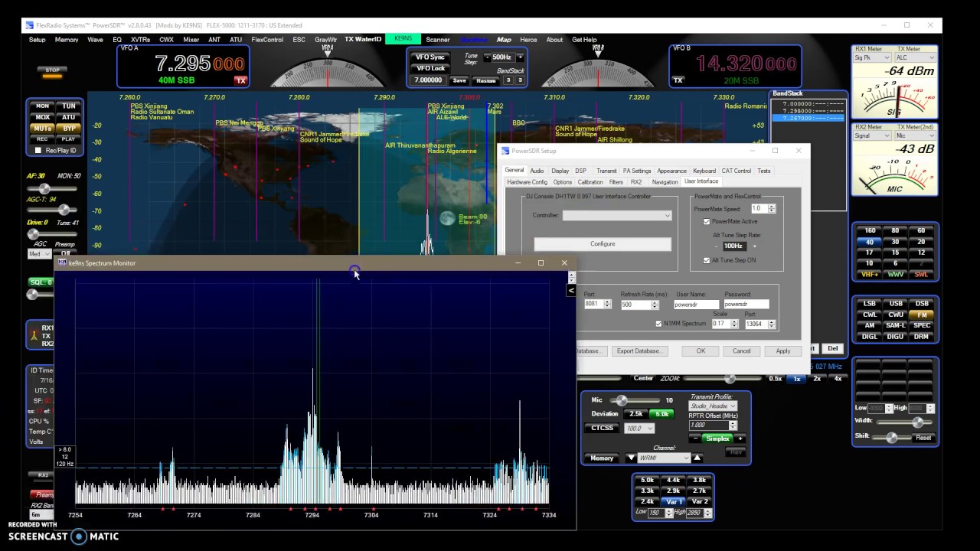The width and height of the screenshot is (980, 551).
Task: Click the Refresh Rate input field
Action: 635,305
